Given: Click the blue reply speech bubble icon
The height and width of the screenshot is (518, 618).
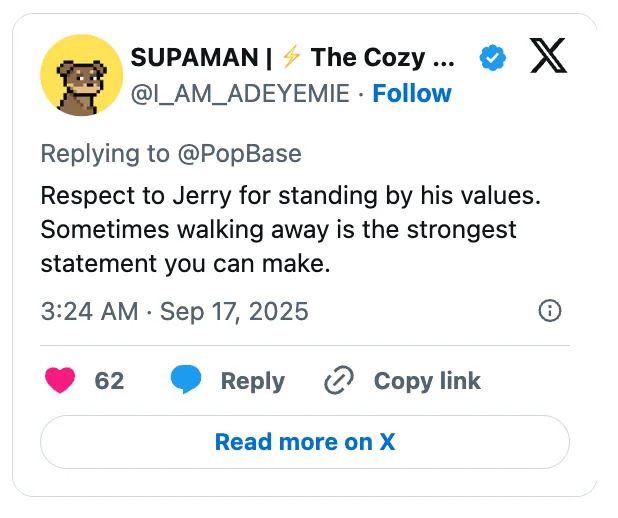Looking at the screenshot, I should tap(185, 380).
